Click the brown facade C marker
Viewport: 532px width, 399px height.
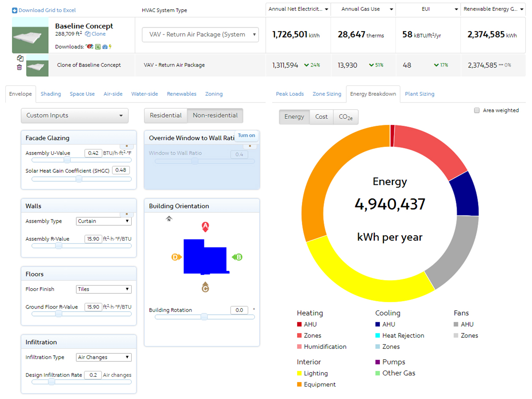tap(205, 287)
